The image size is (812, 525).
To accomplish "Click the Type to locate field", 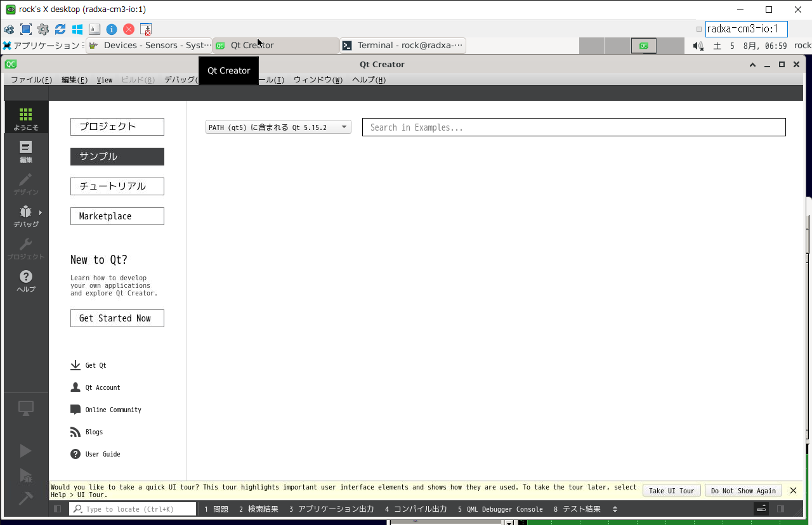I will (x=133, y=509).
